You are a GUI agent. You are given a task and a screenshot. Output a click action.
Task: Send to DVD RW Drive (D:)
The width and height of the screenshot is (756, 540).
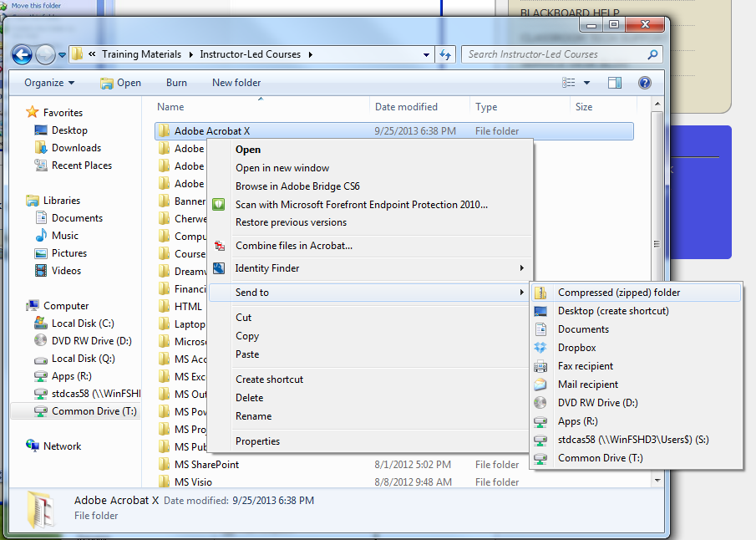click(x=636, y=402)
